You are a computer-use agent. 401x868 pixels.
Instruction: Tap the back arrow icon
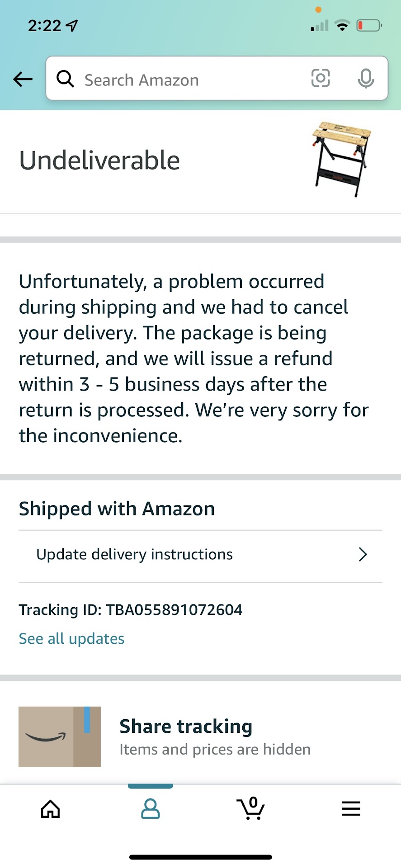[x=23, y=80]
